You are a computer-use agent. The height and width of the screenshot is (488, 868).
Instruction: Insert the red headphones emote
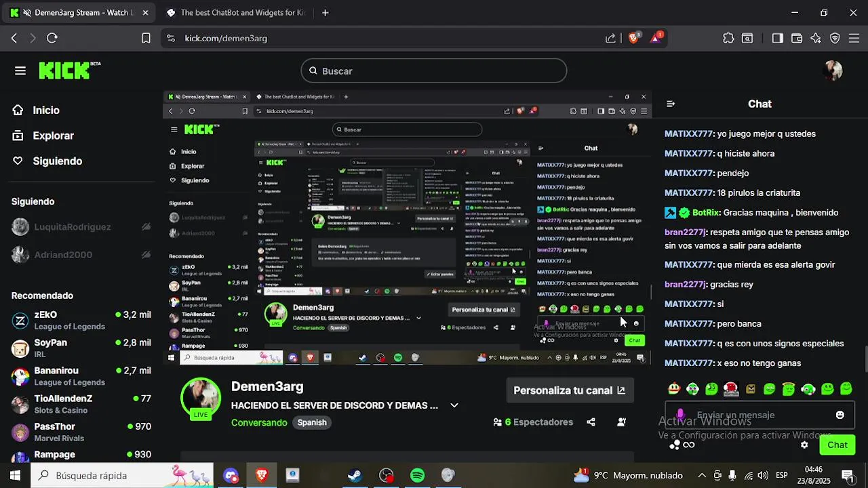[x=731, y=389]
